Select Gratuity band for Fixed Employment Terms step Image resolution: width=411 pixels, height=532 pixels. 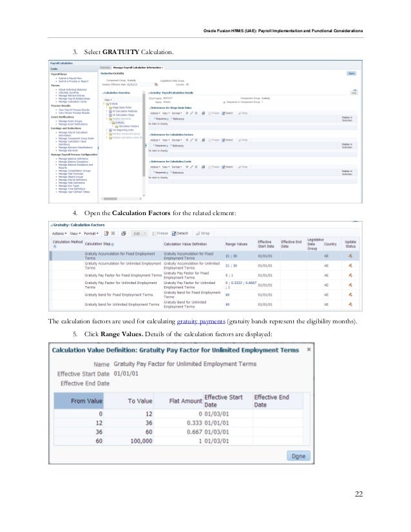click(119, 294)
